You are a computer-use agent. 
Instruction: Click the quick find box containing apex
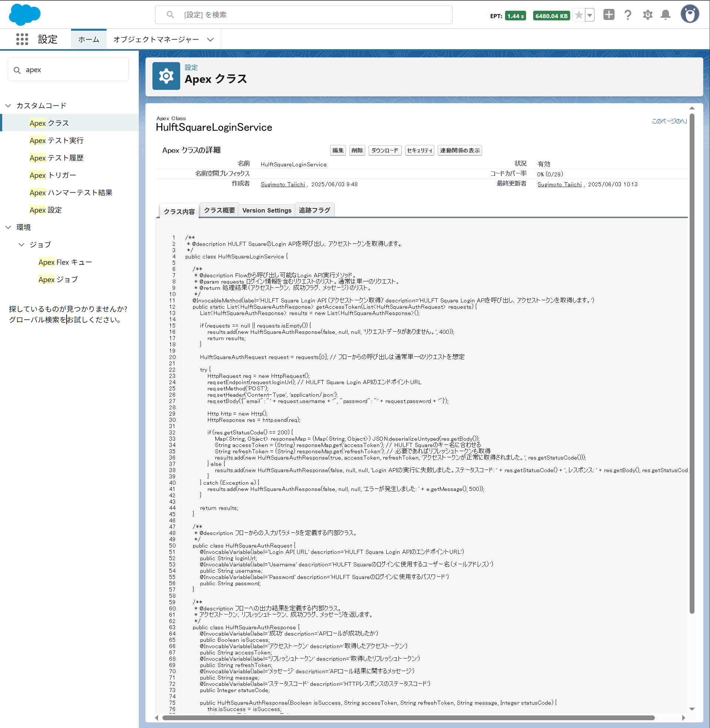point(68,70)
